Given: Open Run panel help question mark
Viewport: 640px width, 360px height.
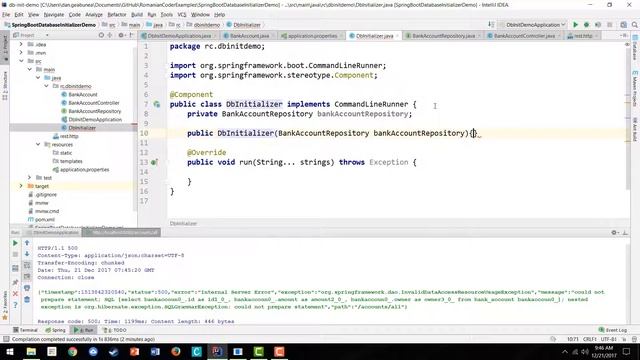Looking at the screenshot, I should [x=15, y=305].
